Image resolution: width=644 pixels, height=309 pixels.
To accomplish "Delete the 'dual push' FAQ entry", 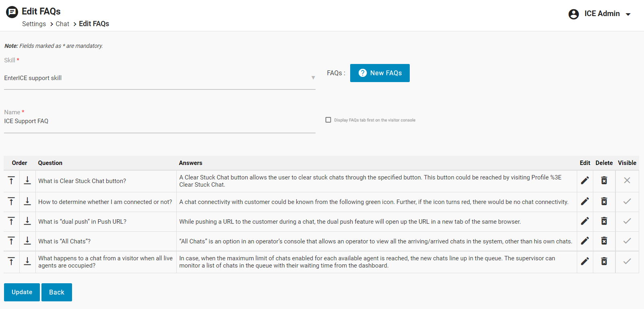I will click(x=604, y=221).
